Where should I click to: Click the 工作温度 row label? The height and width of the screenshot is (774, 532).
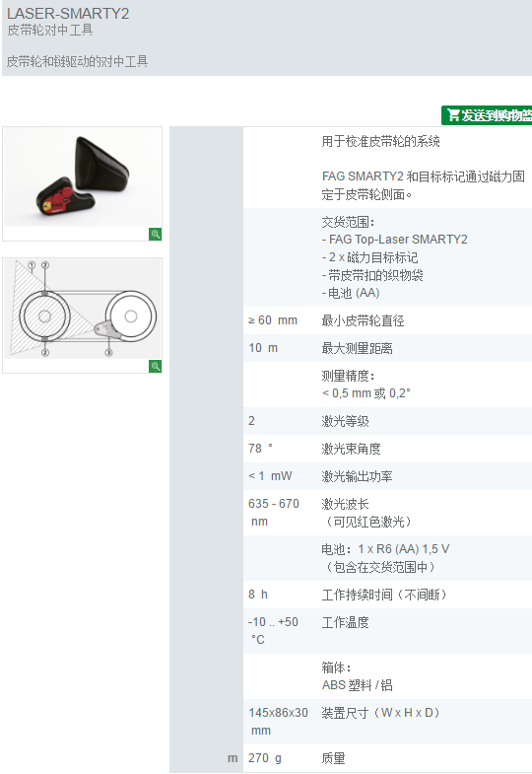pos(345,622)
